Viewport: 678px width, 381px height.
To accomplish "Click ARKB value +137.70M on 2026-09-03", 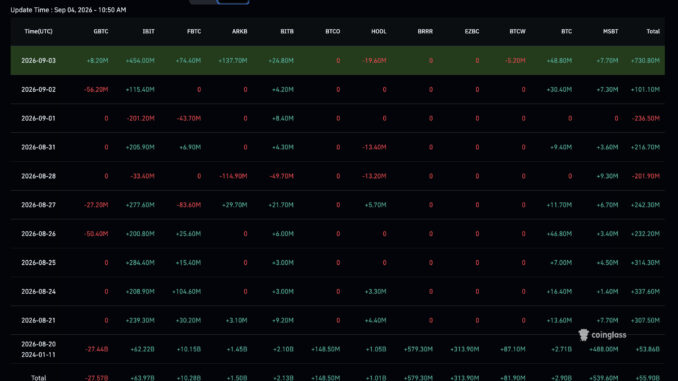I will (233, 61).
